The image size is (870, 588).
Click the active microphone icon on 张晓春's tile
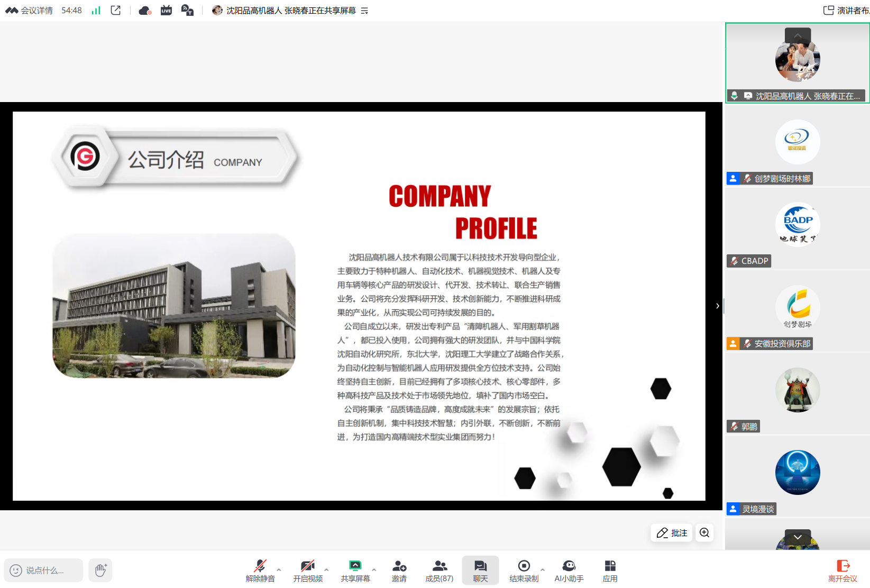734,96
